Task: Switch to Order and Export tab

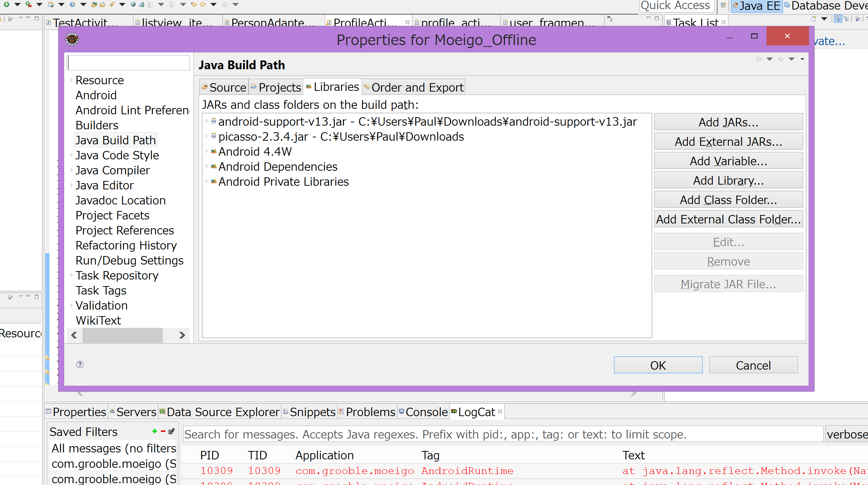Action: tap(413, 87)
